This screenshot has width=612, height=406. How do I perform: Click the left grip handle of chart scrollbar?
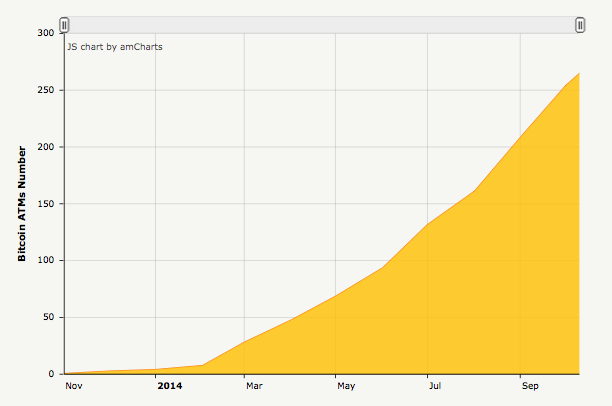[x=64, y=25]
